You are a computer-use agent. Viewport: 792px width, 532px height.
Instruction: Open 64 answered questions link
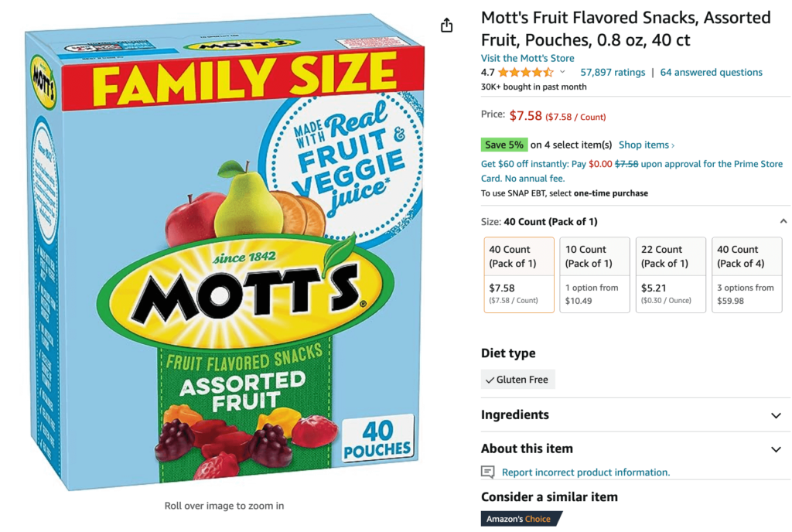[711, 73]
